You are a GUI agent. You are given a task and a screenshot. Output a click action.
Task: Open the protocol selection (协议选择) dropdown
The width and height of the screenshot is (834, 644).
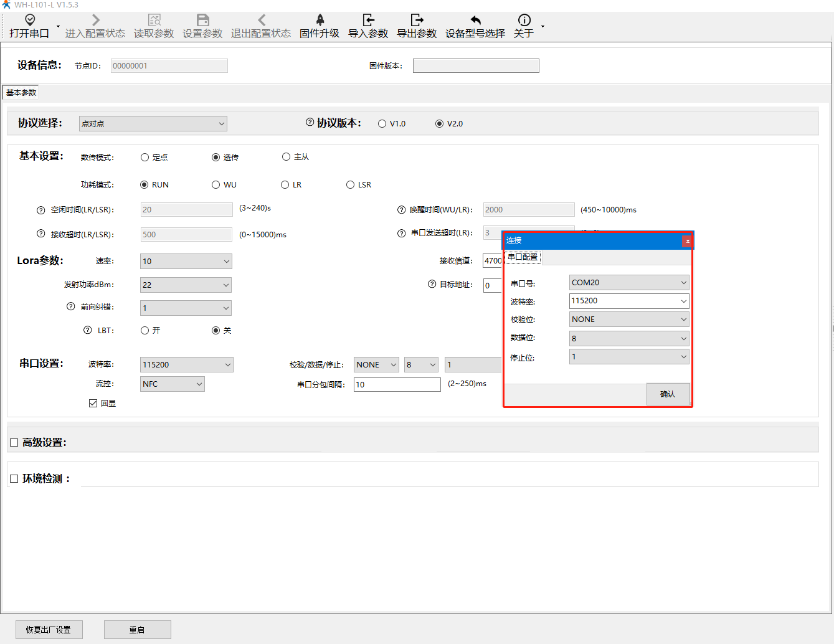[x=153, y=124]
